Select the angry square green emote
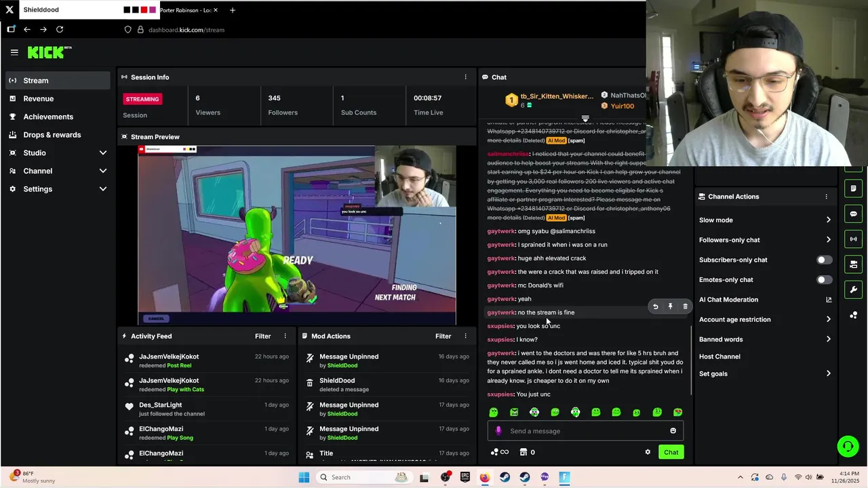Screen dimensions: 868x488 (514, 412)
